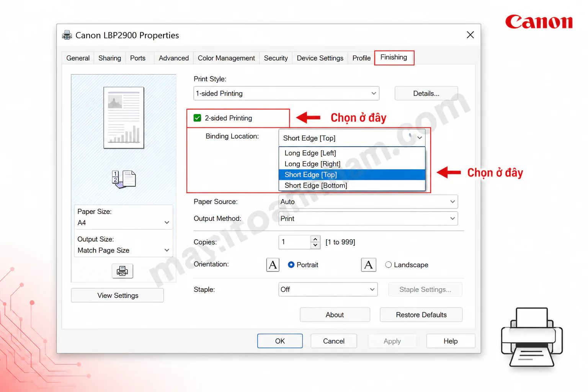Viewport: 588px width, 392px height.
Task: Click the About button
Action: coord(335,315)
